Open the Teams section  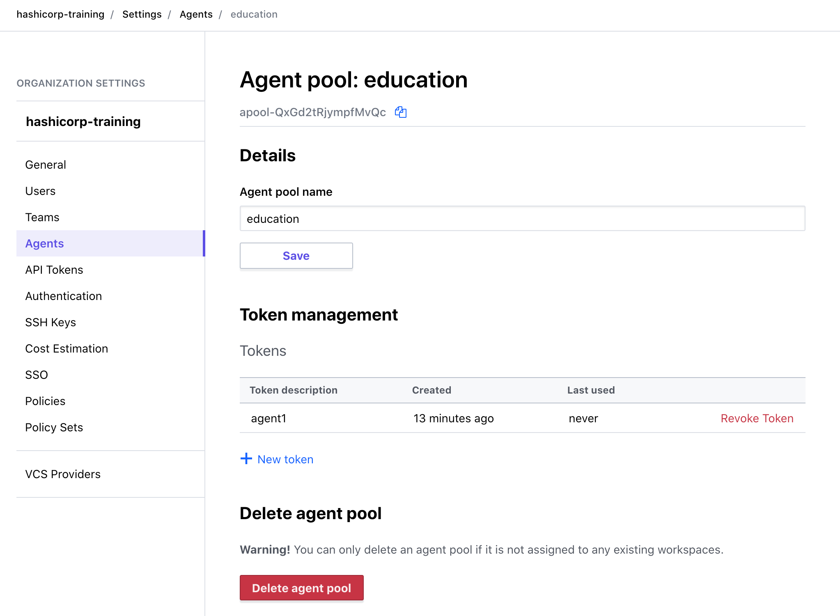[42, 217]
